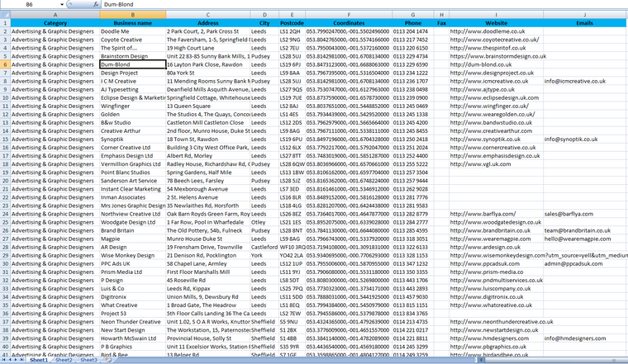Select column E header
Viewport: 628px width, 364px height.
(292, 15)
